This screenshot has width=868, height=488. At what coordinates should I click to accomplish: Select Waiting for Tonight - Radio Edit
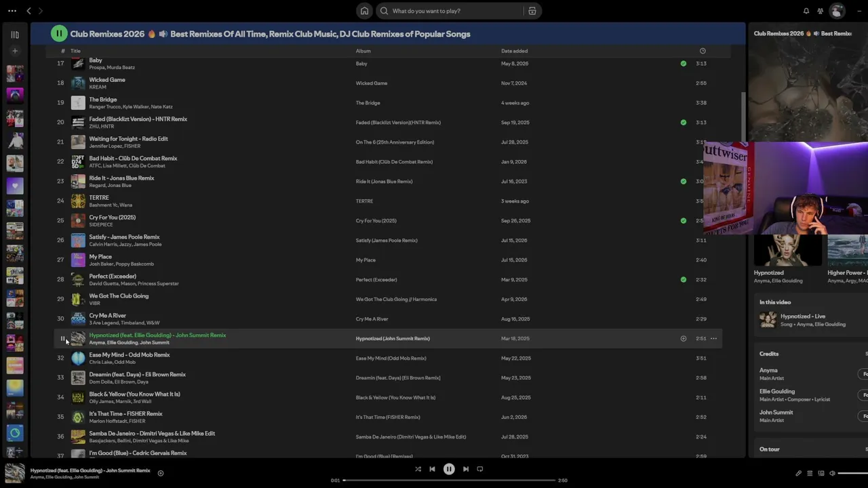[x=128, y=139]
